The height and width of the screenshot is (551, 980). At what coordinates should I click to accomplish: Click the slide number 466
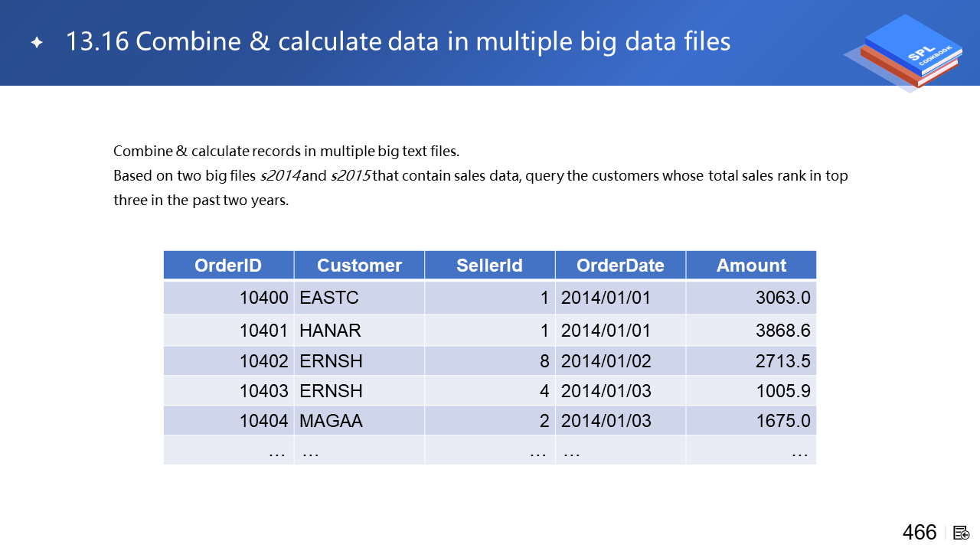(919, 533)
